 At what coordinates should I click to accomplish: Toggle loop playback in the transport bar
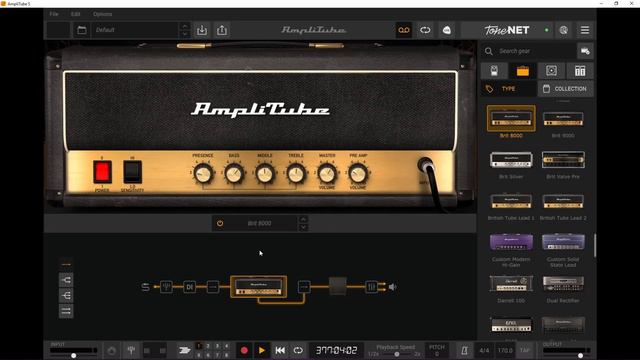pos(298,350)
